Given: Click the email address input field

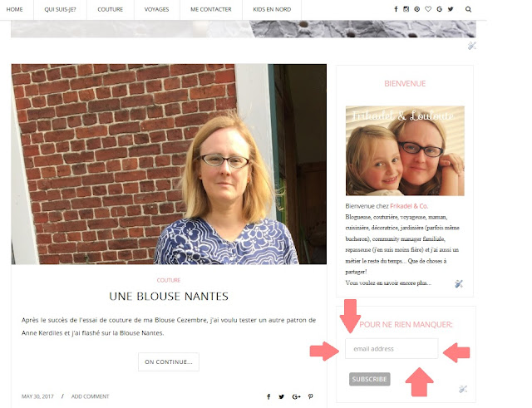Looking at the screenshot, I should pyautogui.click(x=392, y=349).
